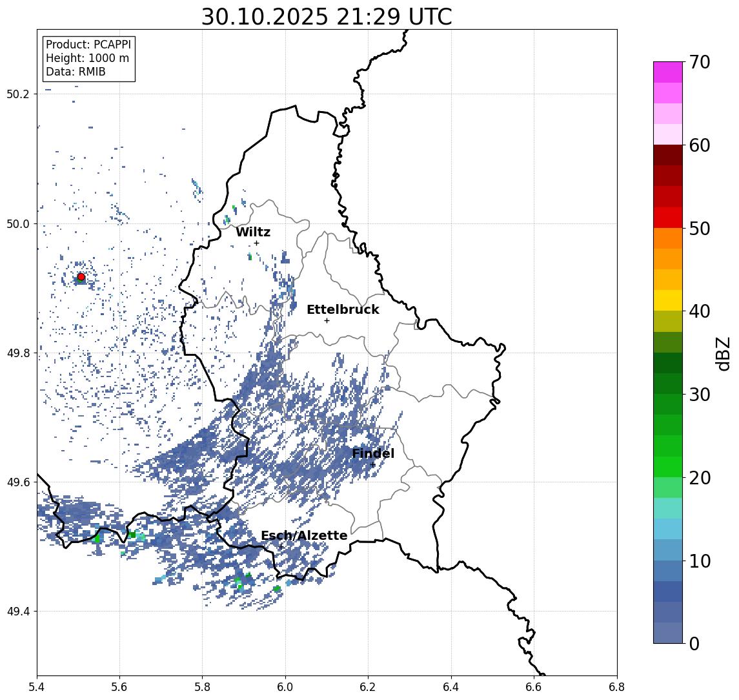Click the longitude 6.4 axis label
739x700 pixels.
(x=451, y=687)
